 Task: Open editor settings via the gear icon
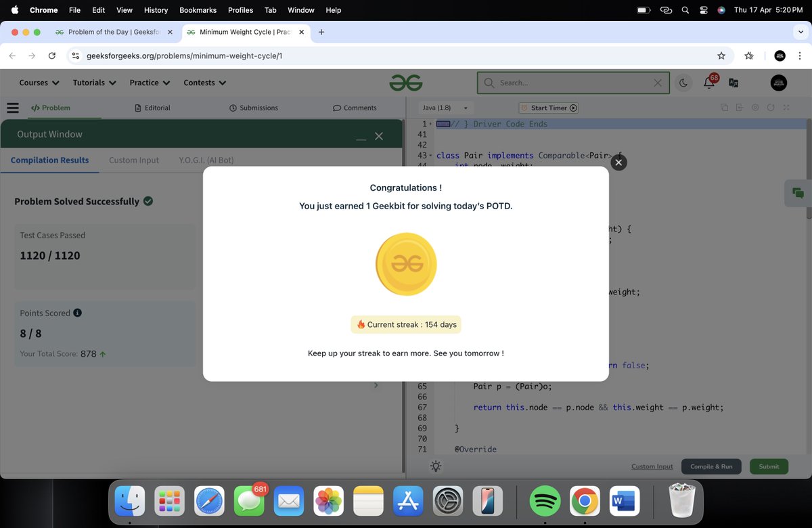[755, 108]
